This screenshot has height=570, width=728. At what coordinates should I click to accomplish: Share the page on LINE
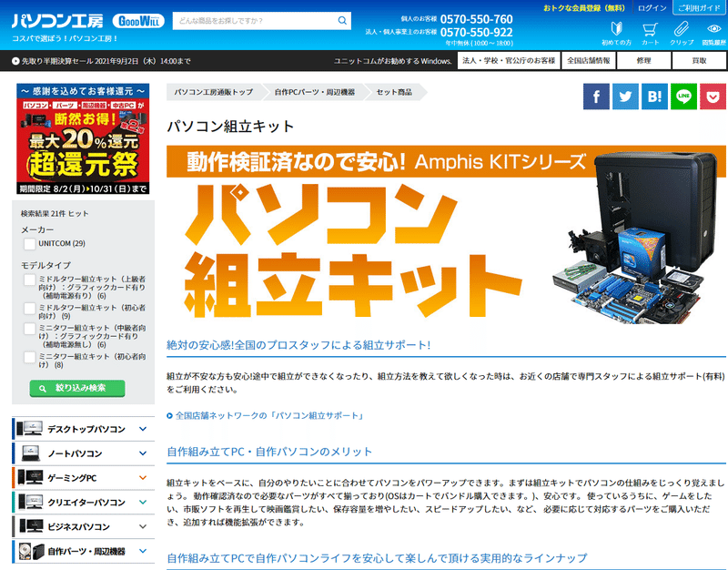pyautogui.click(x=684, y=97)
